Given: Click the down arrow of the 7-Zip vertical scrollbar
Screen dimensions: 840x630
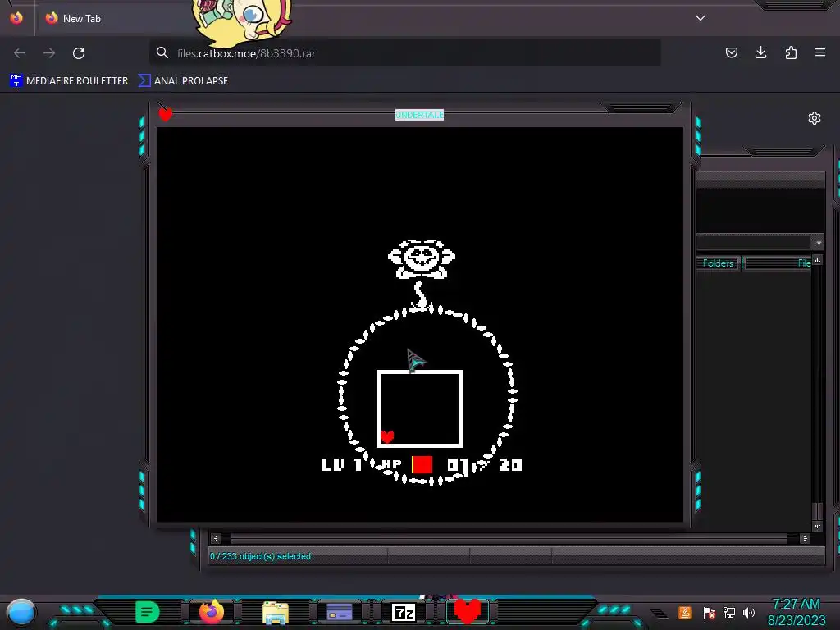Looking at the screenshot, I should pyautogui.click(x=817, y=526).
